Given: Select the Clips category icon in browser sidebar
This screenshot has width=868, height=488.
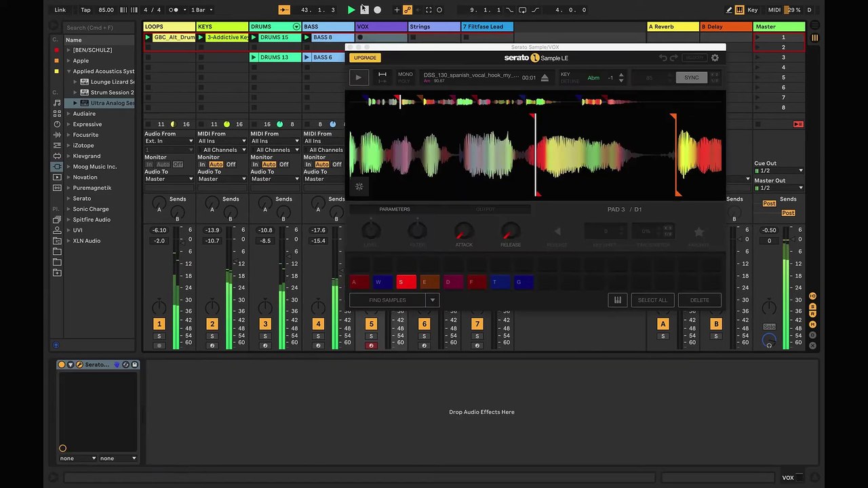Looking at the screenshot, I should 57,178.
